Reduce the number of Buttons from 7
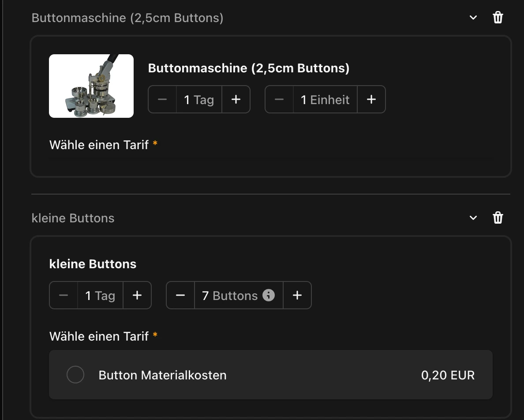 pos(180,295)
